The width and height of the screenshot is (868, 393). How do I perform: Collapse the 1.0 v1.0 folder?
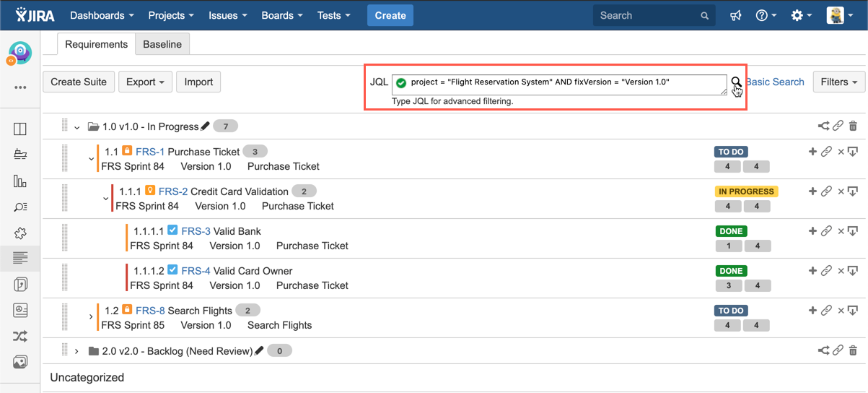(x=76, y=127)
